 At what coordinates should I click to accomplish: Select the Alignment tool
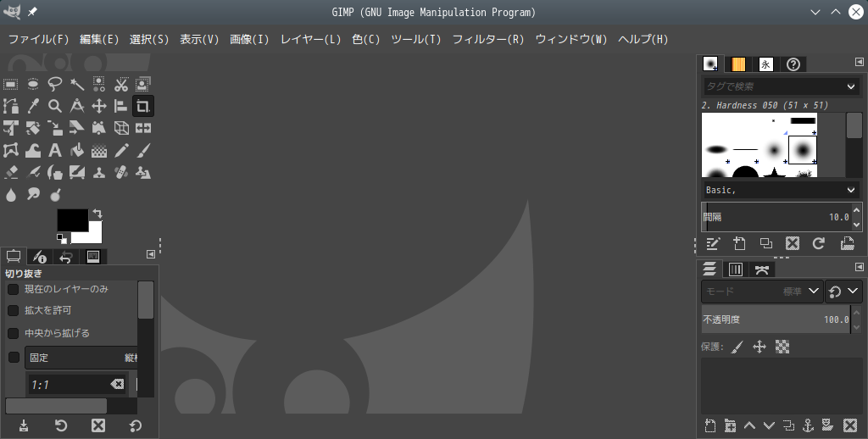(x=121, y=106)
